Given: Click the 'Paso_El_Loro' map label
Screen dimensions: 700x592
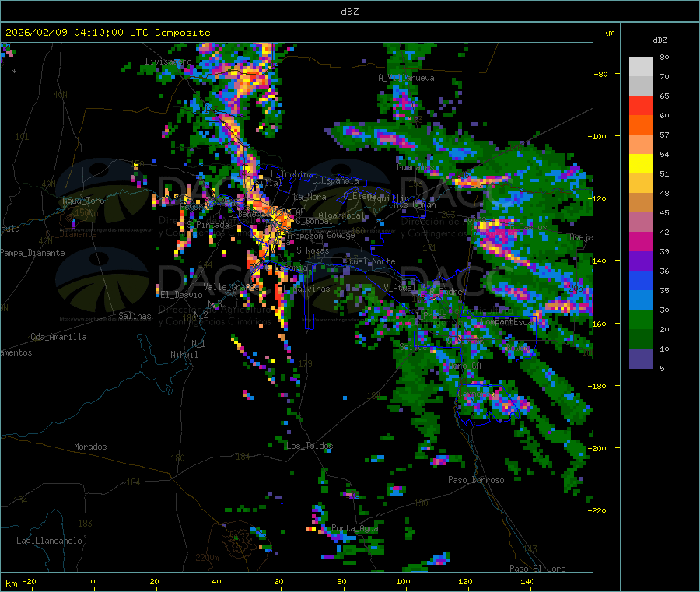Looking at the screenshot, I should (538, 569).
